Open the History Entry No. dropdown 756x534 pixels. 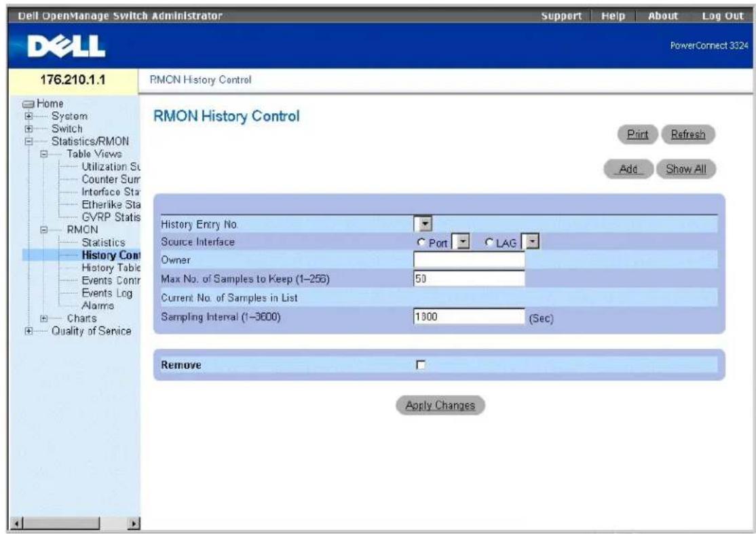coord(423,224)
